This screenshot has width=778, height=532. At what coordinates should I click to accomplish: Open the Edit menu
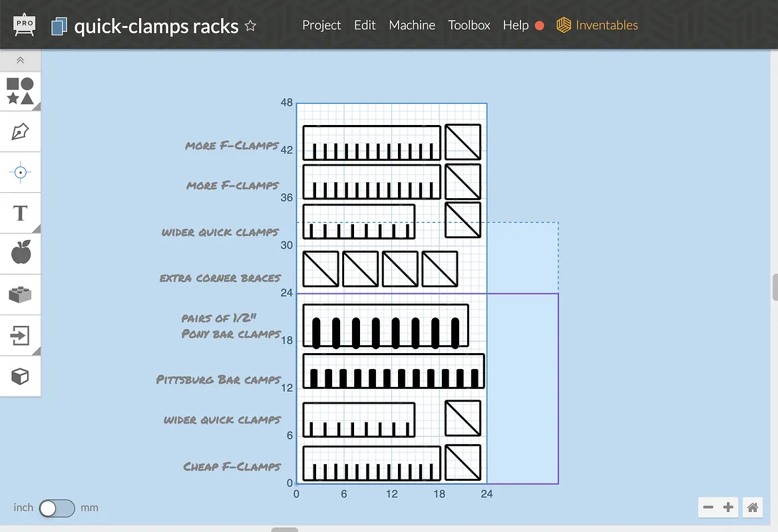365,25
